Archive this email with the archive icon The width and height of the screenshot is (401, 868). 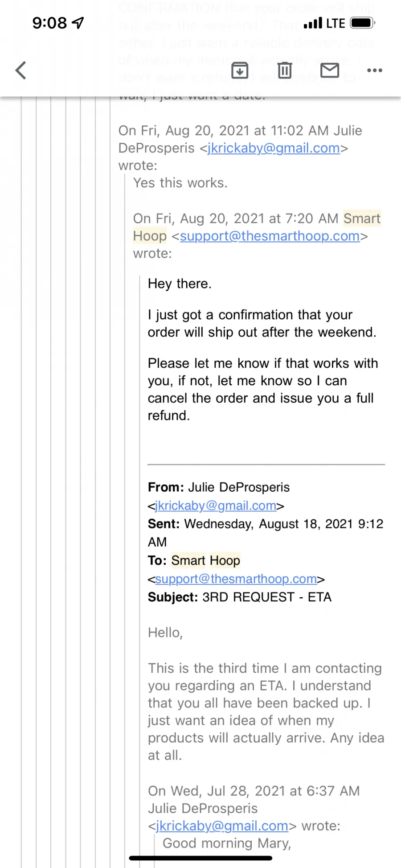click(240, 70)
